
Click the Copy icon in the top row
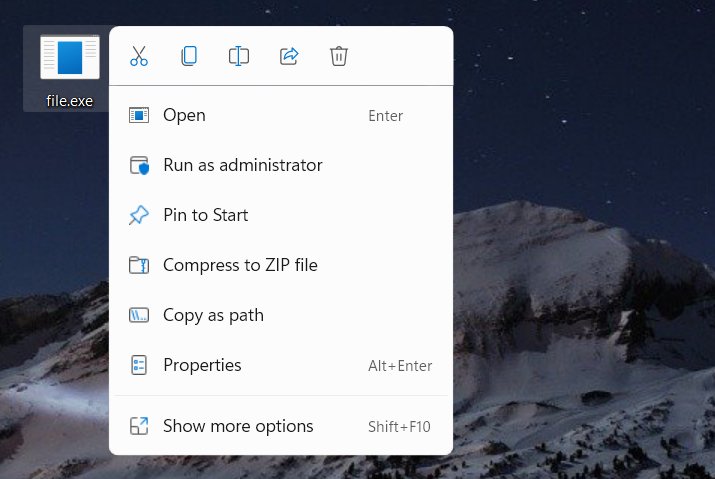click(x=189, y=56)
